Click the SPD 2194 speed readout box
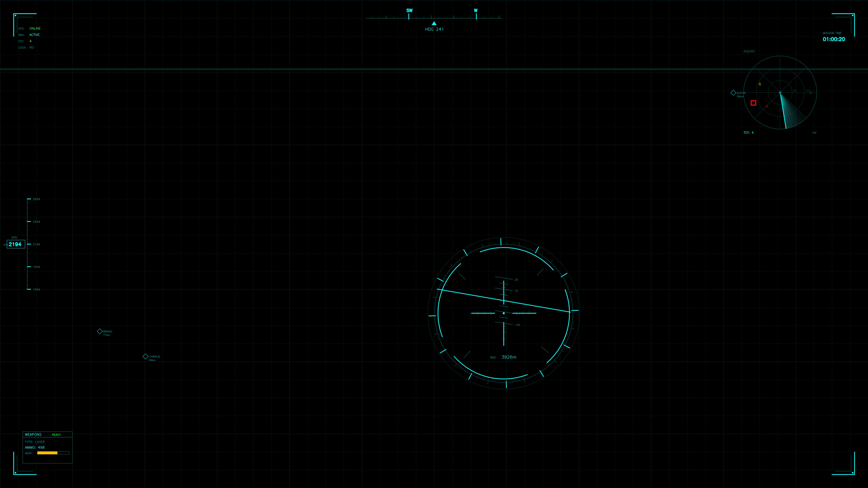868x488 pixels. click(16, 244)
